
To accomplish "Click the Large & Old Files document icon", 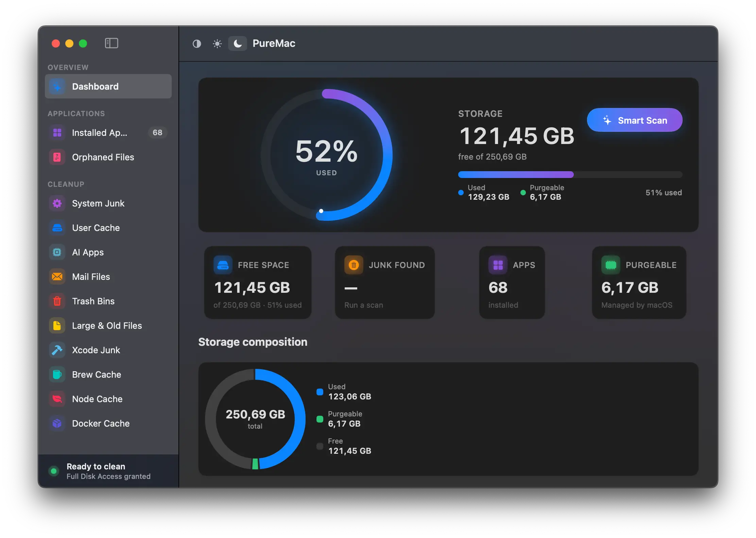I will pyautogui.click(x=57, y=325).
